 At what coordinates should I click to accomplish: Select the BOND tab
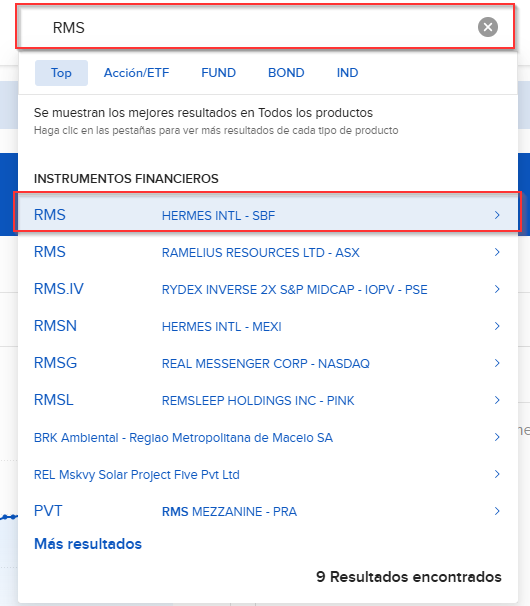[286, 73]
